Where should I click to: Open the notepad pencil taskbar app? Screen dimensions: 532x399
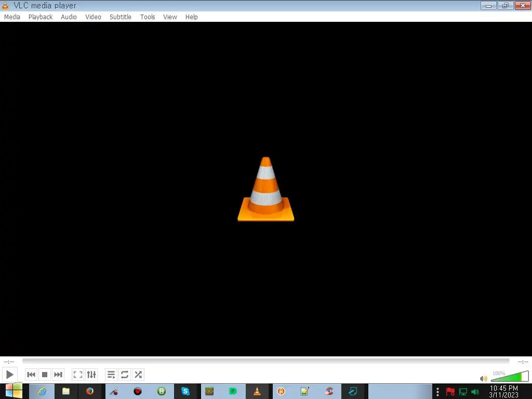tap(304, 391)
